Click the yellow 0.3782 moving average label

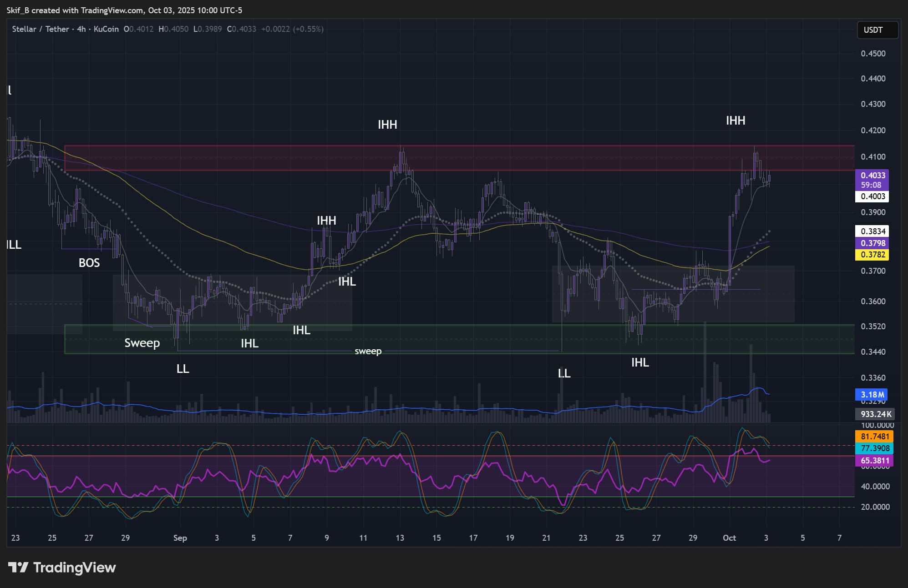pos(872,255)
